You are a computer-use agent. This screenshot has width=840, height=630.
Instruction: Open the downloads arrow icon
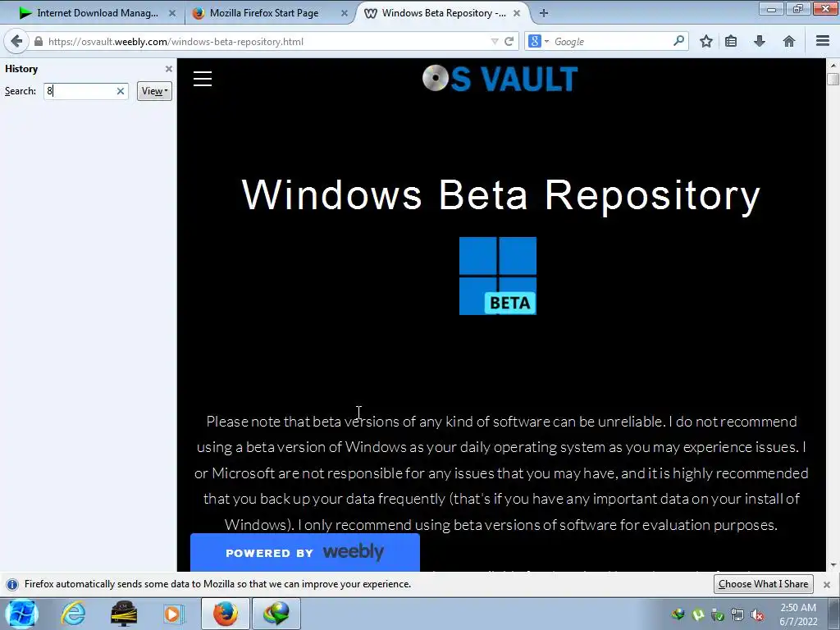point(759,41)
